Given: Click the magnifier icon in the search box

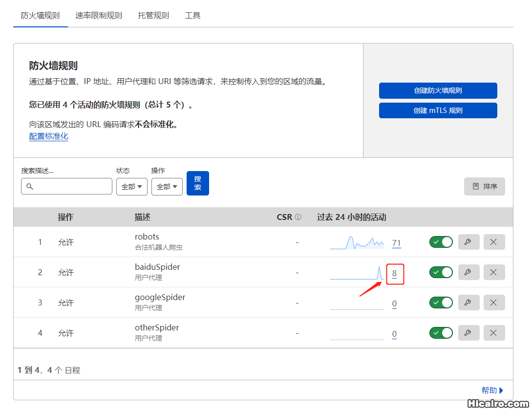Looking at the screenshot, I should (x=30, y=187).
